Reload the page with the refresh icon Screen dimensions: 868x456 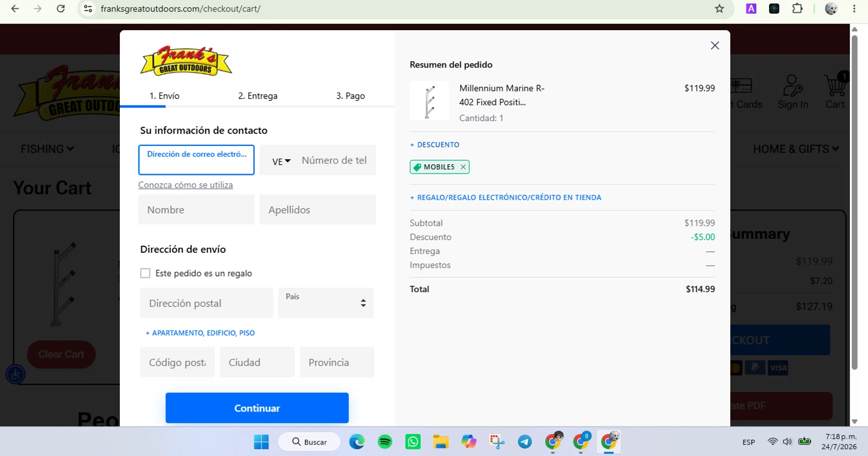coord(61,9)
